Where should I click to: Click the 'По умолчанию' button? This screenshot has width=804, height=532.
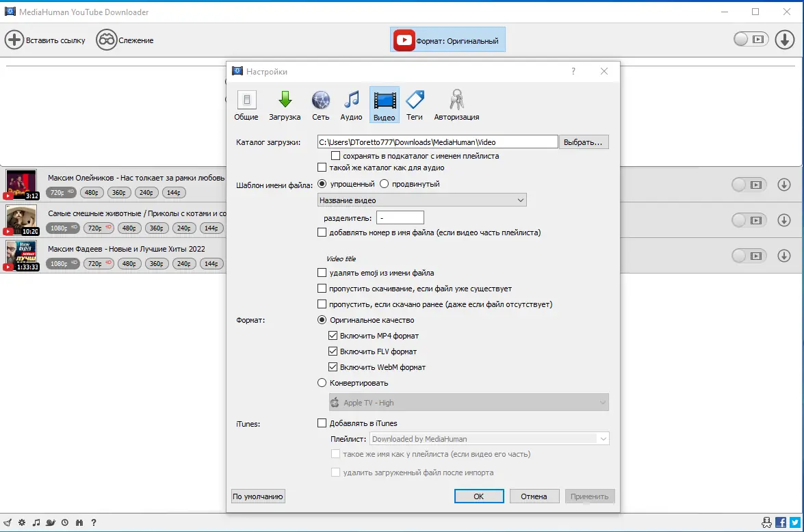(258, 496)
